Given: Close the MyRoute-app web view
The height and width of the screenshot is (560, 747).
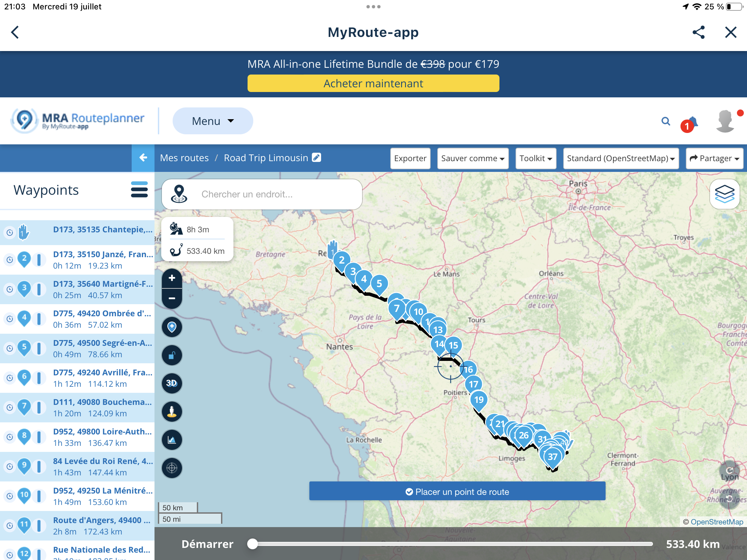Looking at the screenshot, I should (x=731, y=33).
